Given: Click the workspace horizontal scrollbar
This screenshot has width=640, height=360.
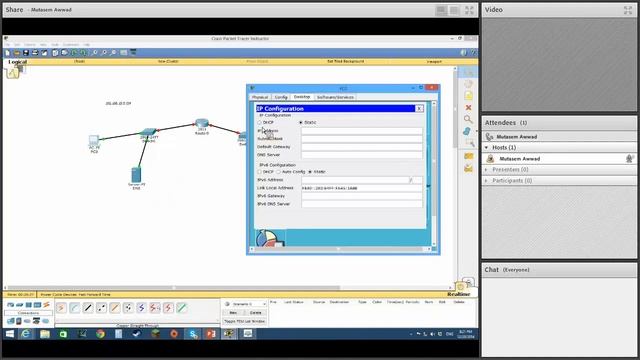Looking at the screenshot, I should [x=174, y=288].
